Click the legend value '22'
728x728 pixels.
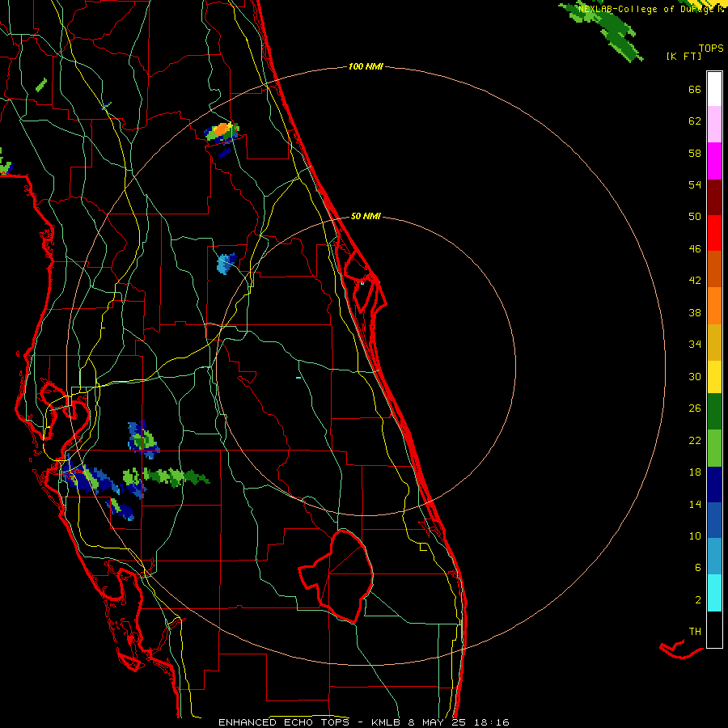(695, 441)
